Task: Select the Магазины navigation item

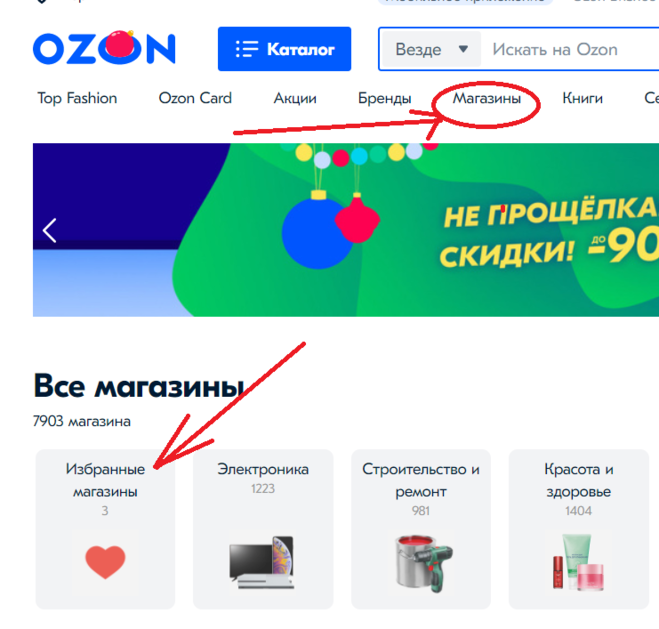Action: pyautogui.click(x=487, y=98)
